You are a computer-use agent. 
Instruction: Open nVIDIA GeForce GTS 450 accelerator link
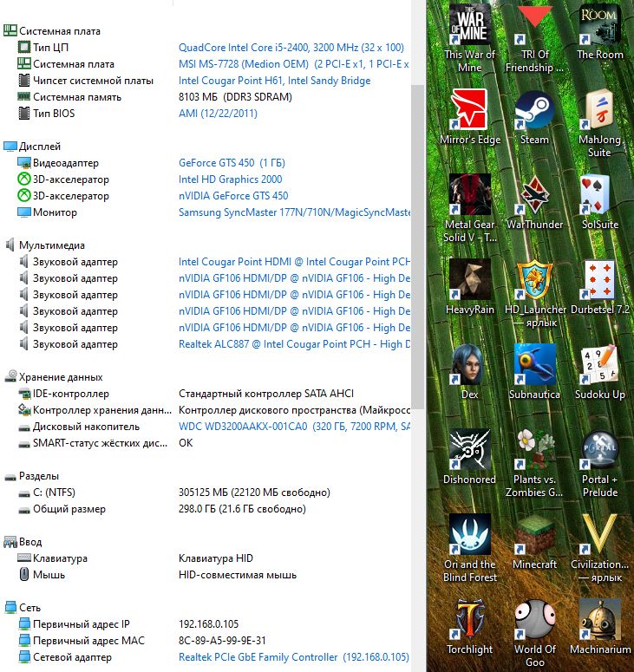coord(233,196)
